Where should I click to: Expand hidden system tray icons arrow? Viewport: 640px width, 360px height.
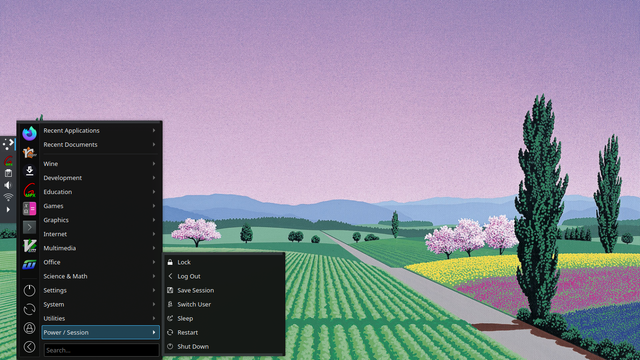tap(8, 209)
